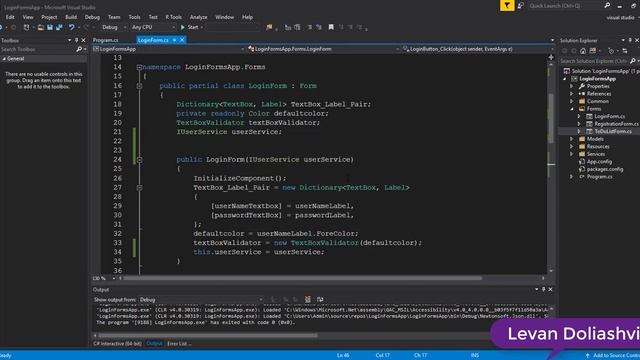Click the Quick Launch search magnifier icon
The height and width of the screenshot is (360, 640).
pos(607,5)
